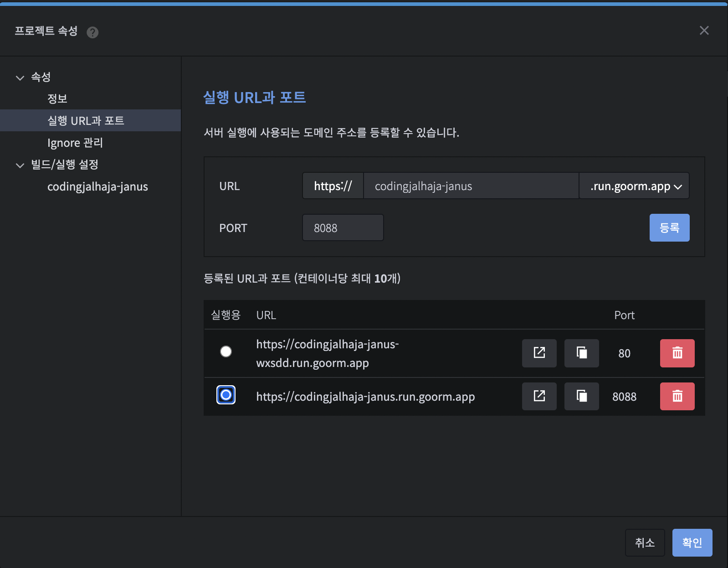Click the 실행 URL과 포트 page heading
The width and height of the screenshot is (728, 568).
[x=254, y=97]
